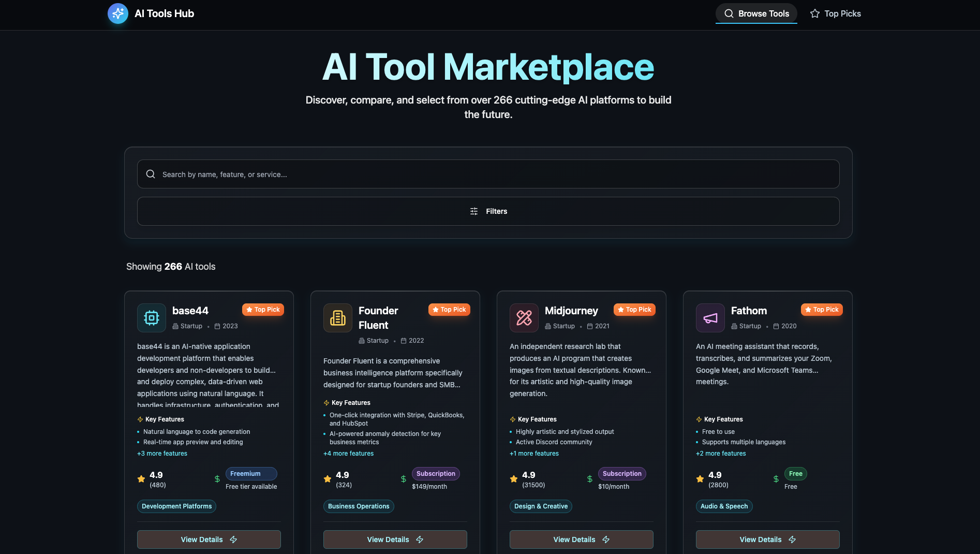View Details for Founder Fluent
Image resolution: width=980 pixels, height=554 pixels.
tap(395, 540)
